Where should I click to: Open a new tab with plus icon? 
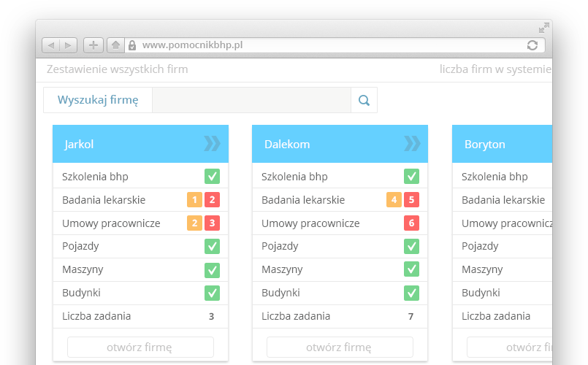93,45
